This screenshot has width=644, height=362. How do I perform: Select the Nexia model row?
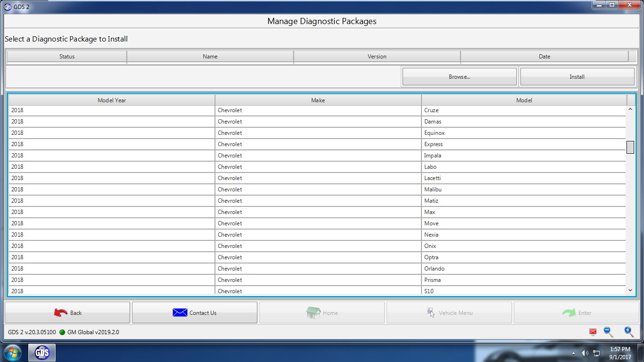(317, 235)
